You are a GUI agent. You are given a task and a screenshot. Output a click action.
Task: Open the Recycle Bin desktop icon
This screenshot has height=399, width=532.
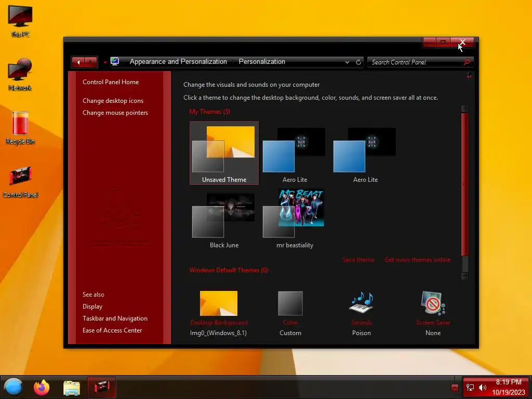coord(20,128)
